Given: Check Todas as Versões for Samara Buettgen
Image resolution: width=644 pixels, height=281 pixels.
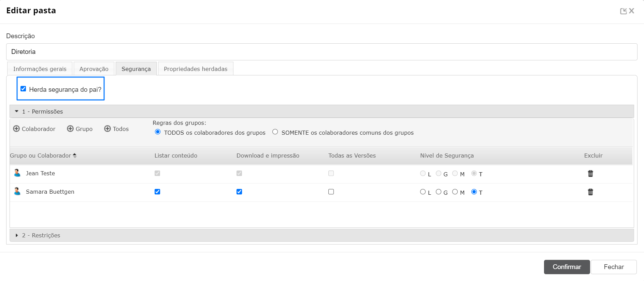Looking at the screenshot, I should [x=331, y=192].
